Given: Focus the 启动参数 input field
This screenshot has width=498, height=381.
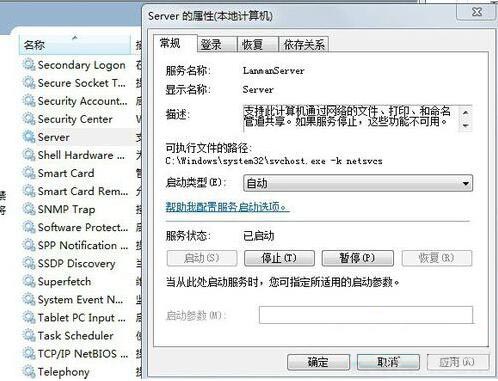Looking at the screenshot, I should (366, 315).
